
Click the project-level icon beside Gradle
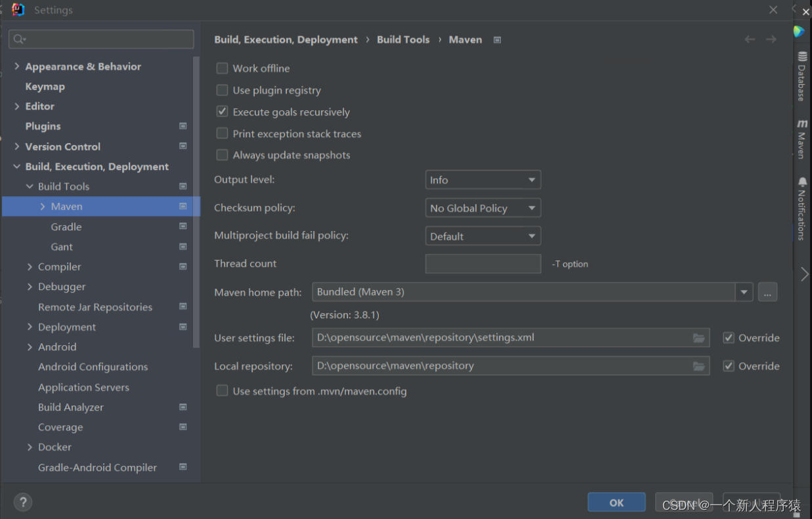click(183, 226)
